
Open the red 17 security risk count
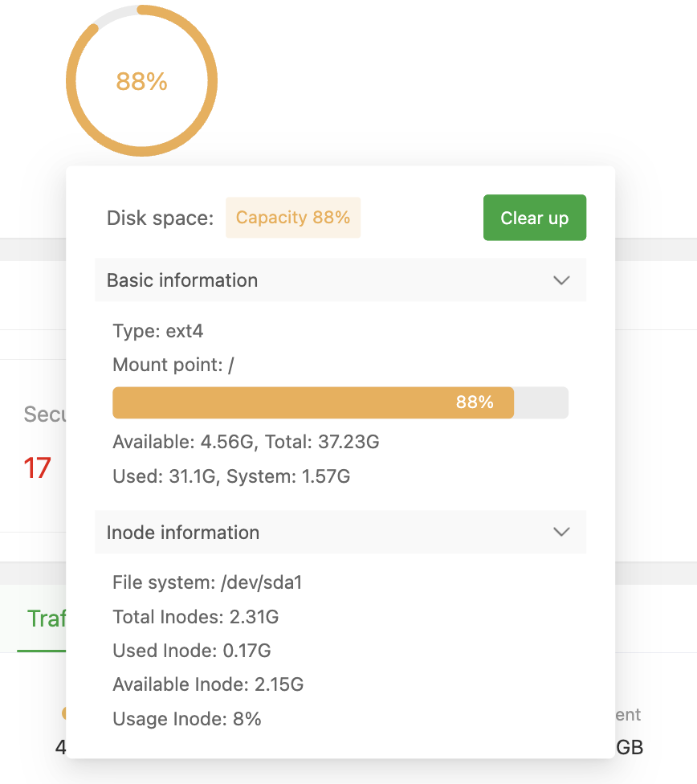pyautogui.click(x=37, y=468)
